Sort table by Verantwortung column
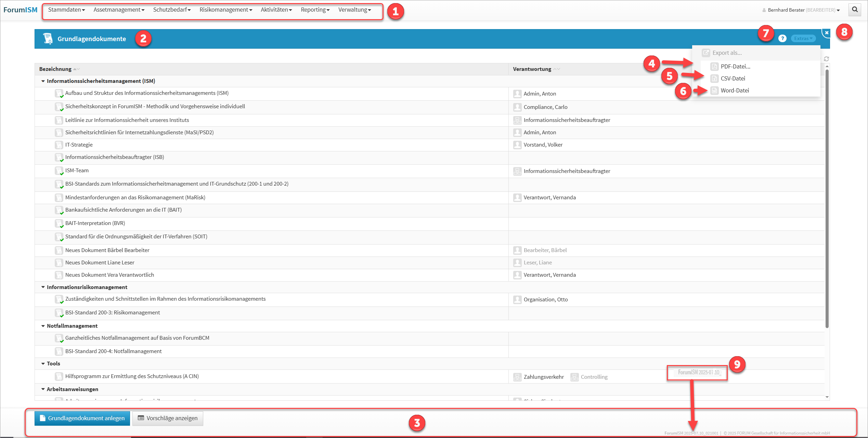Screen dimensions: 868x438 pyautogui.click(x=532, y=69)
